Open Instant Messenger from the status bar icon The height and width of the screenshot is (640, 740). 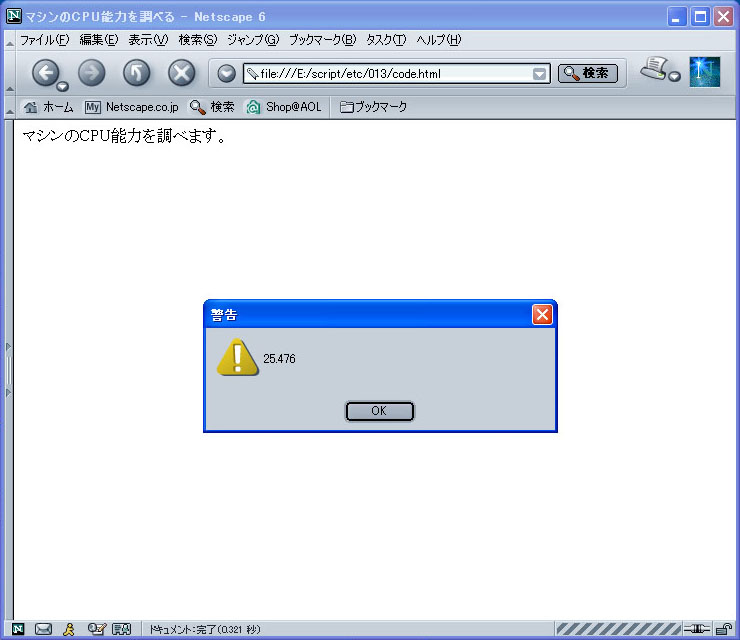tap(69, 629)
